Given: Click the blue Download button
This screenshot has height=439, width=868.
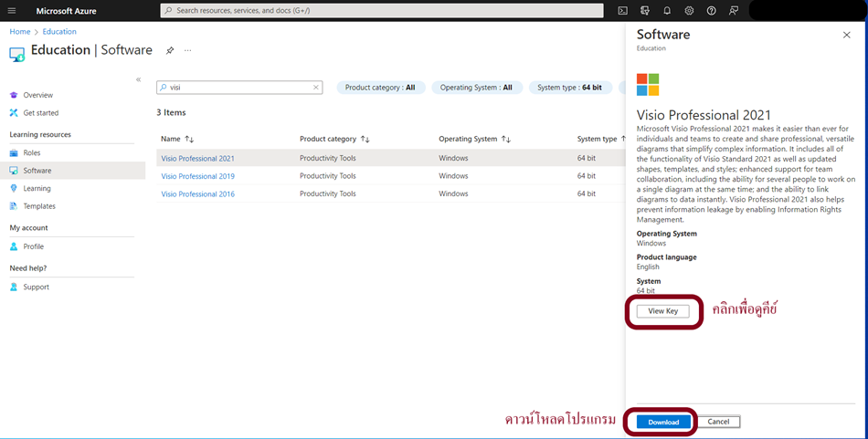Looking at the screenshot, I should 663,422.
